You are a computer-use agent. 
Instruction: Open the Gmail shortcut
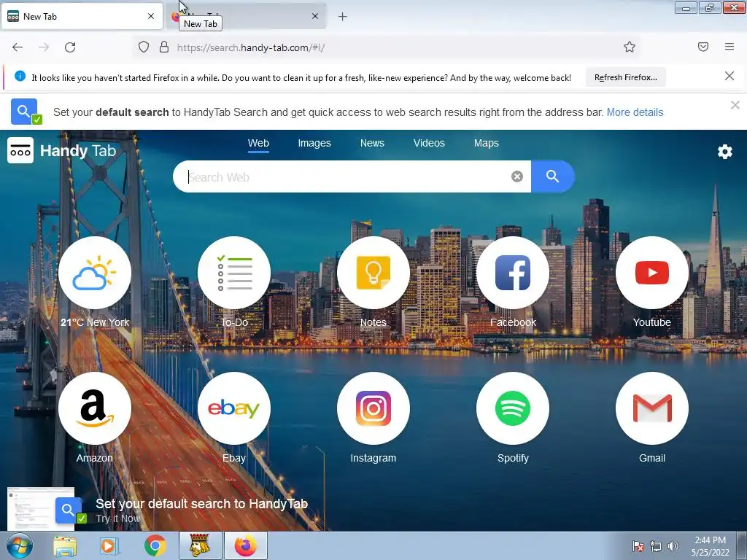(x=651, y=408)
